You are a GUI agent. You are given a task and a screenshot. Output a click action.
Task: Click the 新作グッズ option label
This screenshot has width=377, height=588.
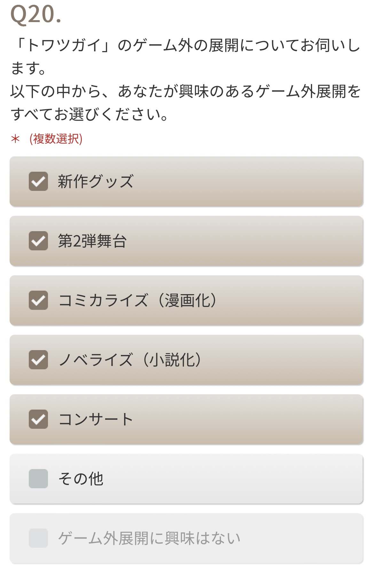click(x=95, y=181)
